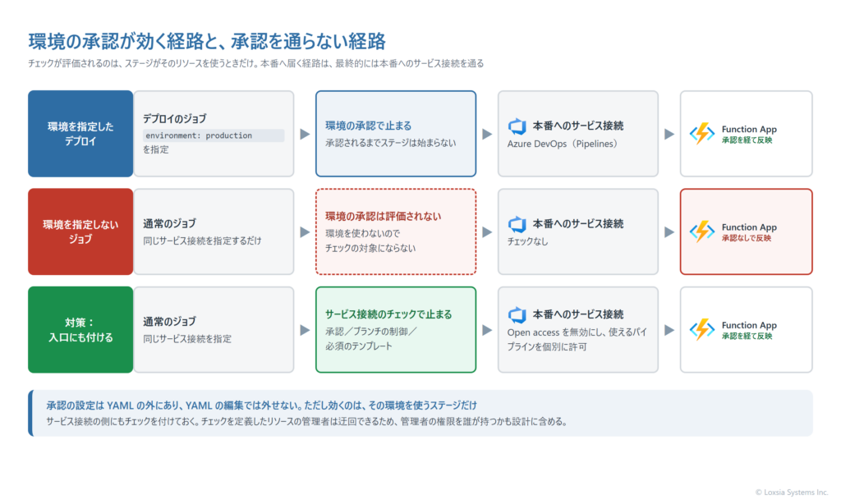Screen dimensions: 841x504
Task: Click 通常のジョブ in the green 対策 row
Action: 169,322
